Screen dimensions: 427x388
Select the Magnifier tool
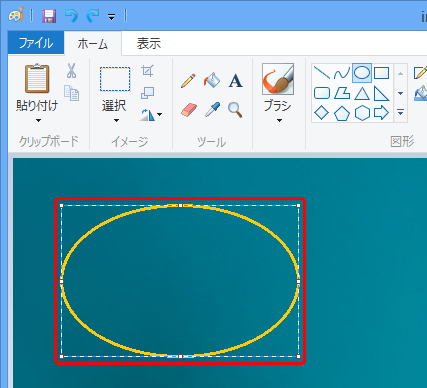point(235,110)
